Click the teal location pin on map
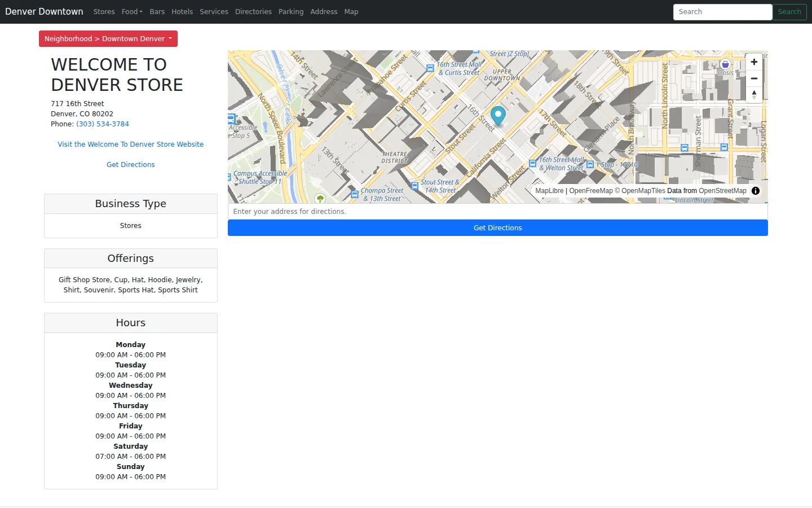812x508 pixels. click(x=498, y=116)
